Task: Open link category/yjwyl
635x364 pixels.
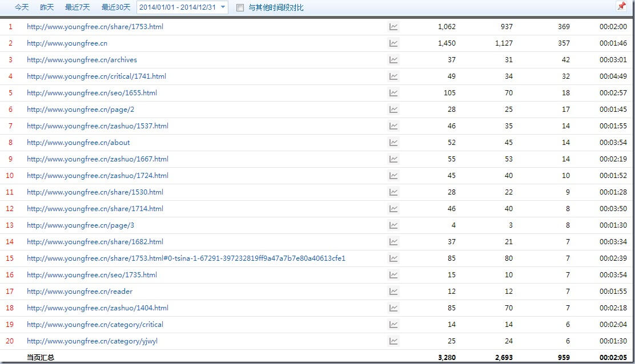Action: pyautogui.click(x=93, y=342)
